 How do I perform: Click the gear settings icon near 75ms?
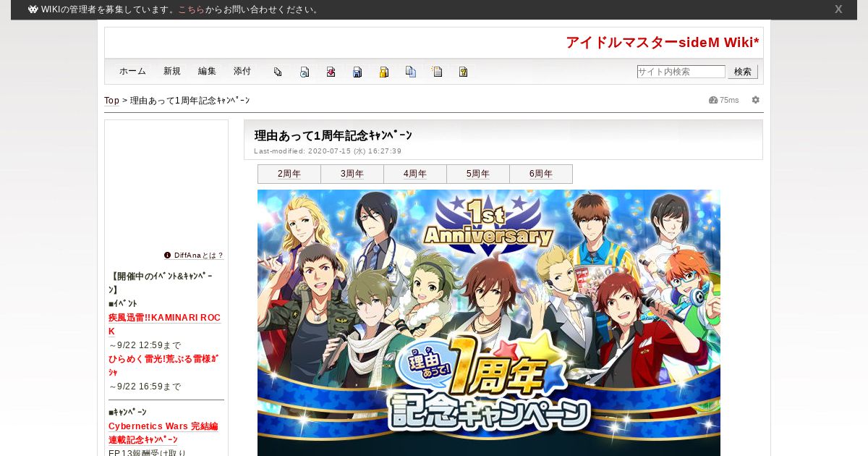click(756, 100)
